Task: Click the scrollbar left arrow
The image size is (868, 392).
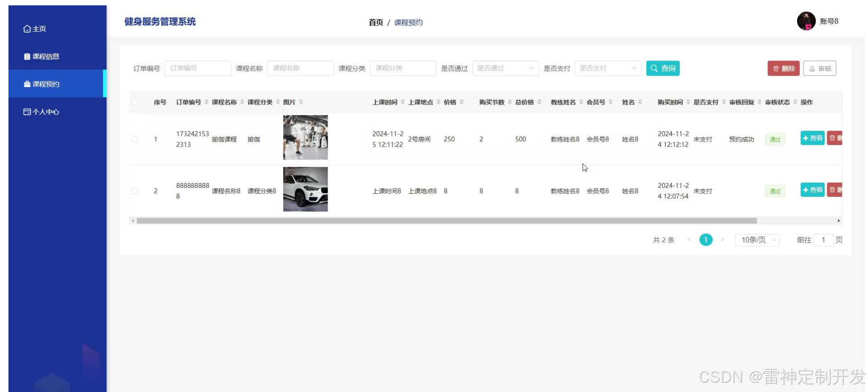Action: pyautogui.click(x=133, y=221)
